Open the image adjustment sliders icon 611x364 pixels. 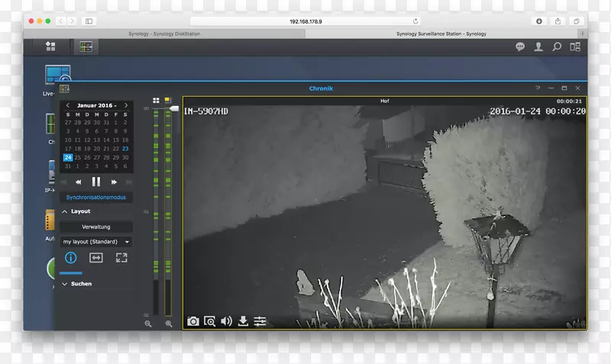(x=260, y=321)
